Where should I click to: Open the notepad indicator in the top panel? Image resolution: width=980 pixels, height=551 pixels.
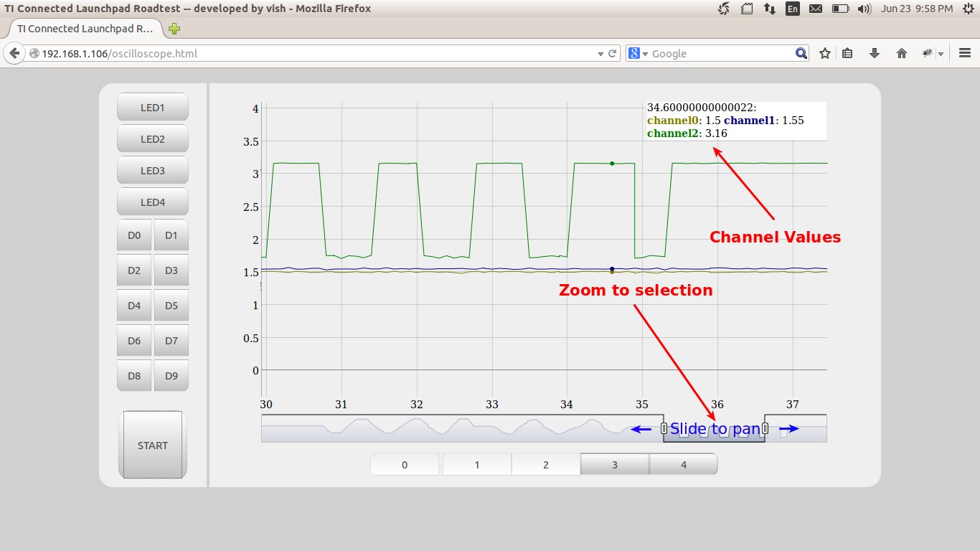[x=747, y=9]
